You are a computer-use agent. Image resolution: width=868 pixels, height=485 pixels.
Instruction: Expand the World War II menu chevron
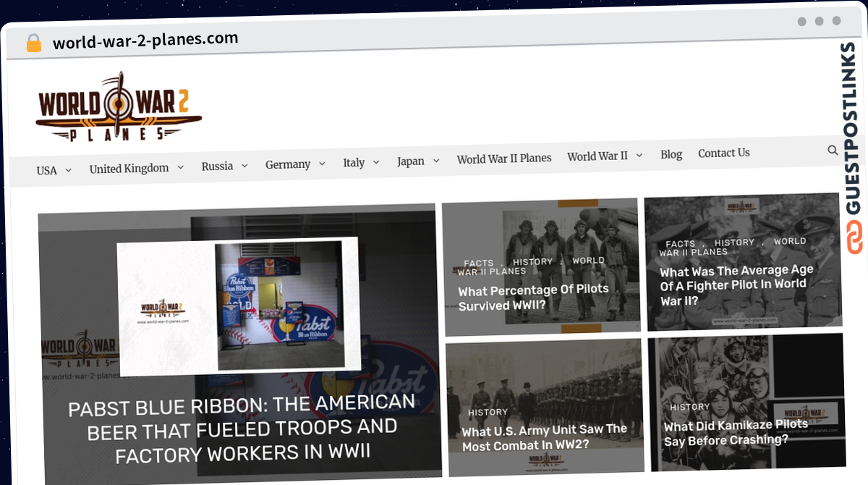639,155
